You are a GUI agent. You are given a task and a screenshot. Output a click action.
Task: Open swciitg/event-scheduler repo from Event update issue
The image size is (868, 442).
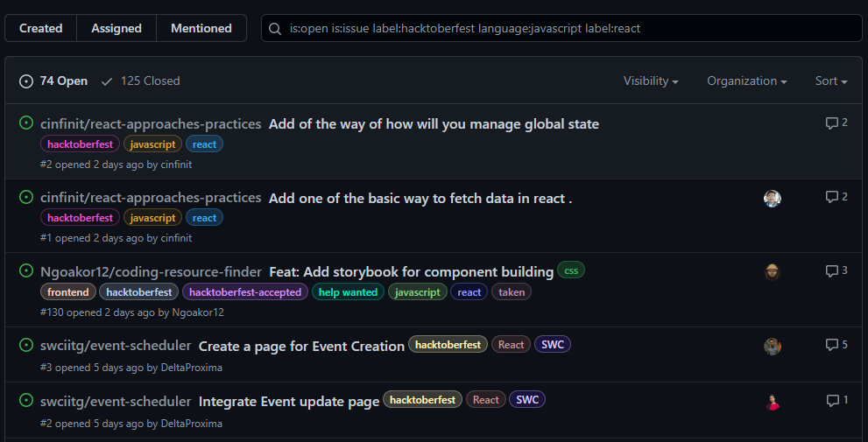click(x=116, y=401)
